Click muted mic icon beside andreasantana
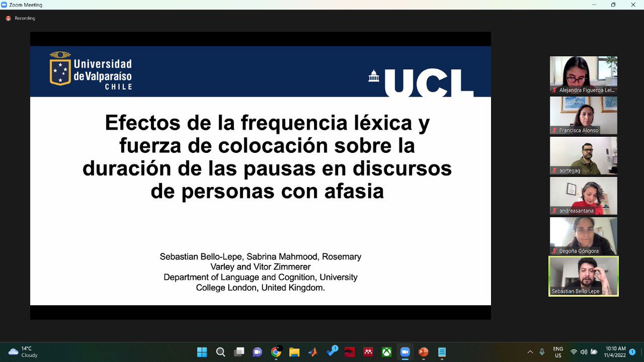The width and height of the screenshot is (644, 362). click(554, 211)
